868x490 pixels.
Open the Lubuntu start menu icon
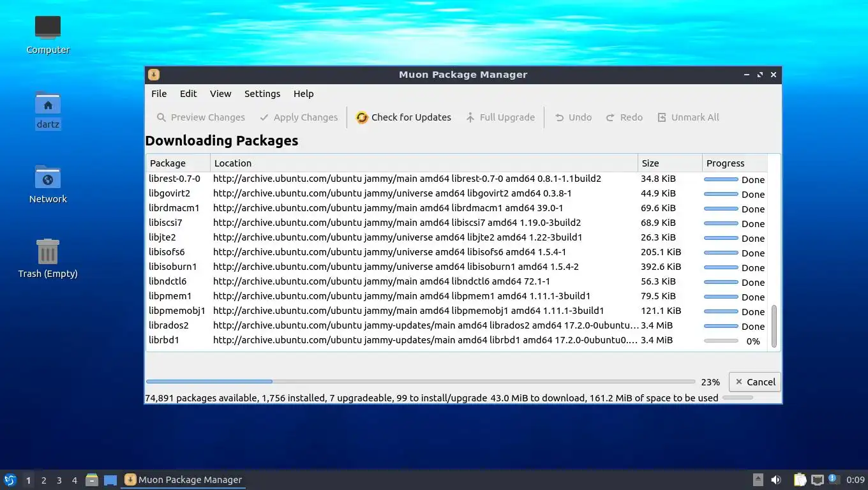(x=10, y=480)
